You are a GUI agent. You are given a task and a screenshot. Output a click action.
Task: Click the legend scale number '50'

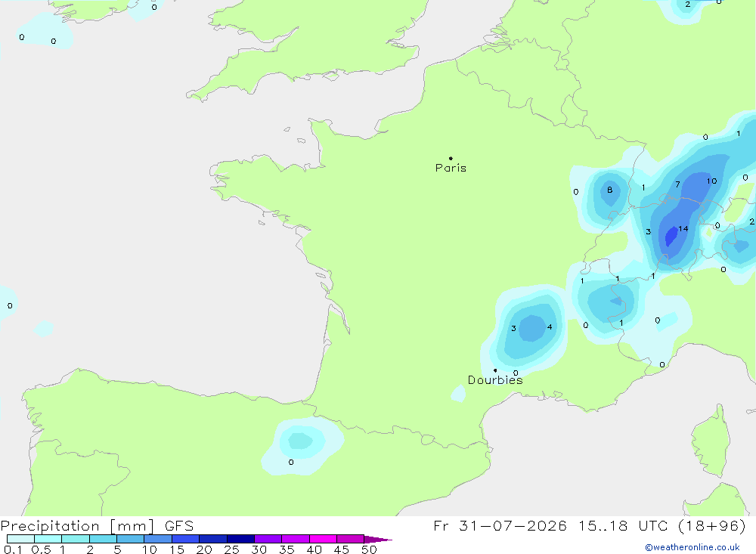point(369,549)
